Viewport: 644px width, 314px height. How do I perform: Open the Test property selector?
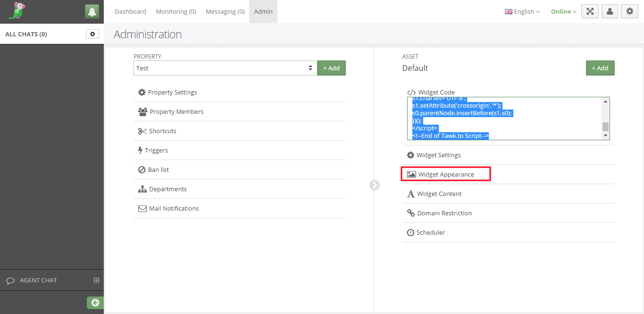coord(225,68)
